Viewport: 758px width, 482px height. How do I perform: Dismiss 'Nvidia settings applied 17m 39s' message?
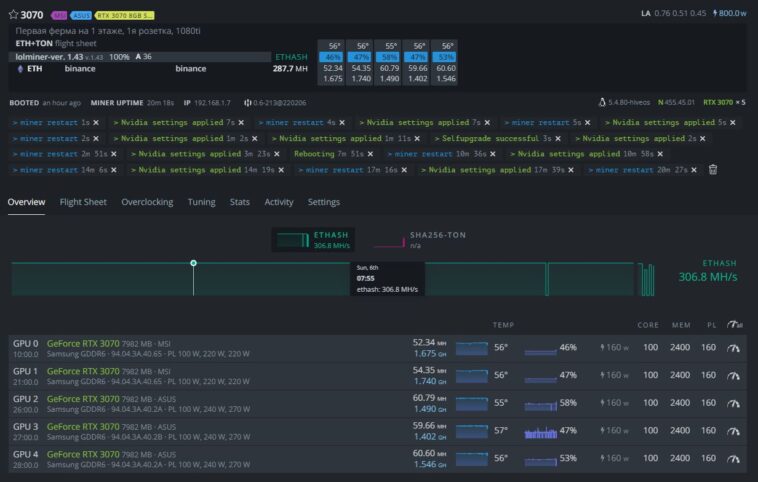(x=571, y=170)
